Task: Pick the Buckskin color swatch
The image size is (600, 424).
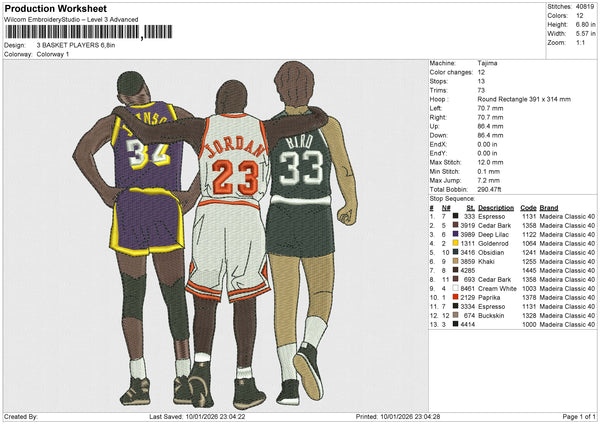Action: (455, 315)
